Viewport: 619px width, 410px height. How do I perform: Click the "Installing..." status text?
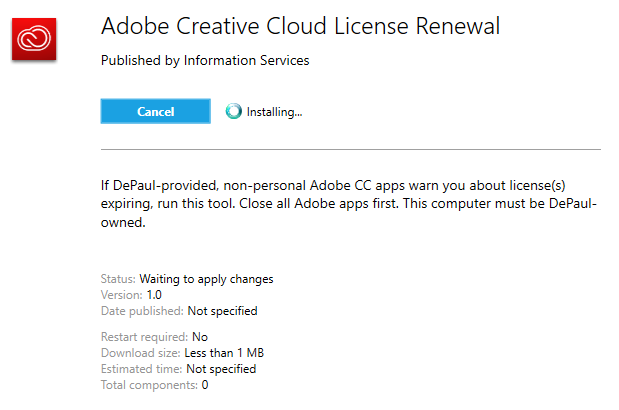click(x=274, y=112)
